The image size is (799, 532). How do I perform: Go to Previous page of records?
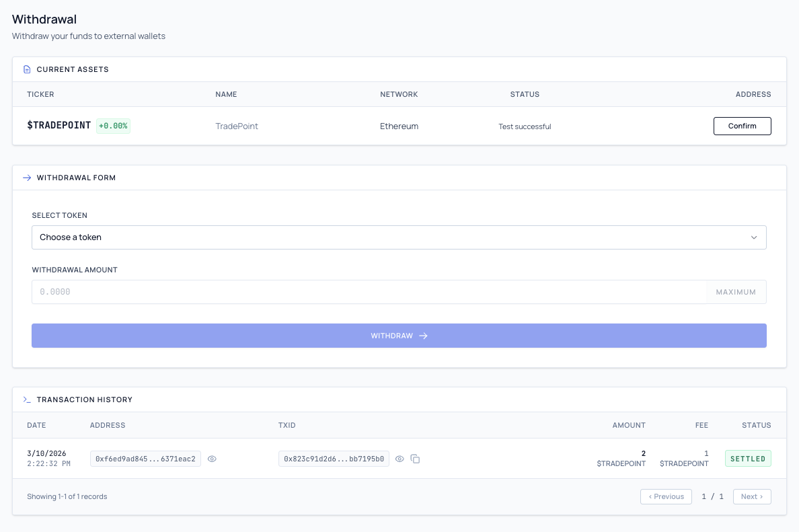(666, 496)
